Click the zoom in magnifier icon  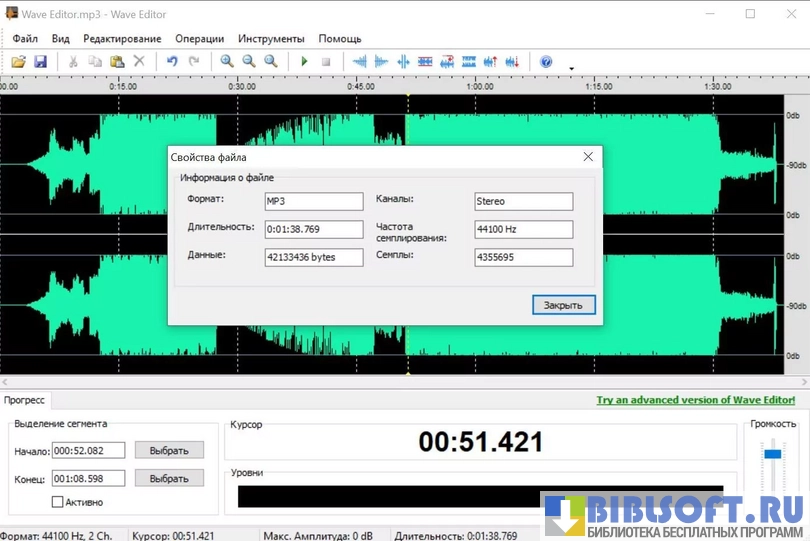(x=227, y=62)
